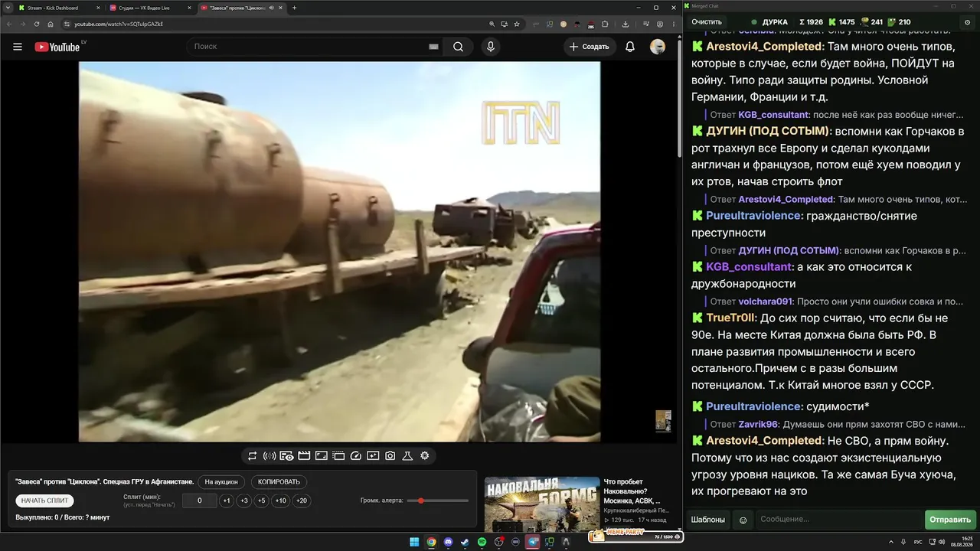Viewport: 980px width, 551px height.
Task: Open Telegram from the taskbar
Action: 533,542
